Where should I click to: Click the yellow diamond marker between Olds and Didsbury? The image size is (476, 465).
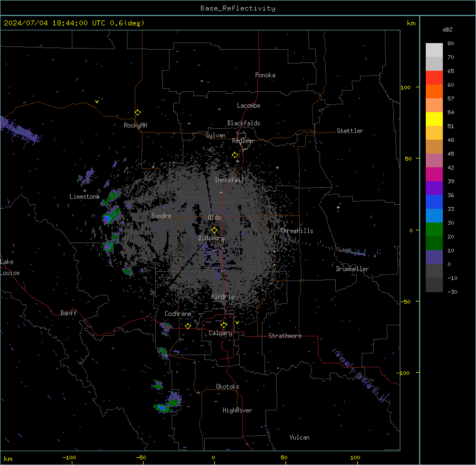pos(215,230)
